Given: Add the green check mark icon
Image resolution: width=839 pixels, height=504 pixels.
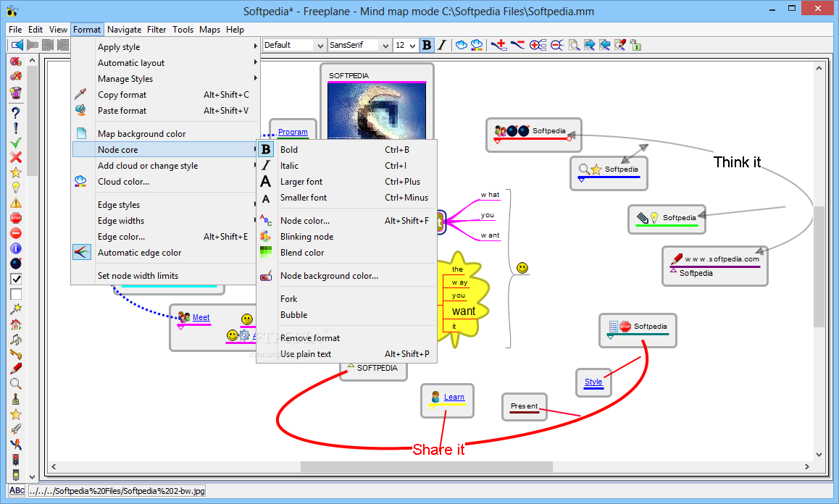Looking at the screenshot, I should coord(16,143).
